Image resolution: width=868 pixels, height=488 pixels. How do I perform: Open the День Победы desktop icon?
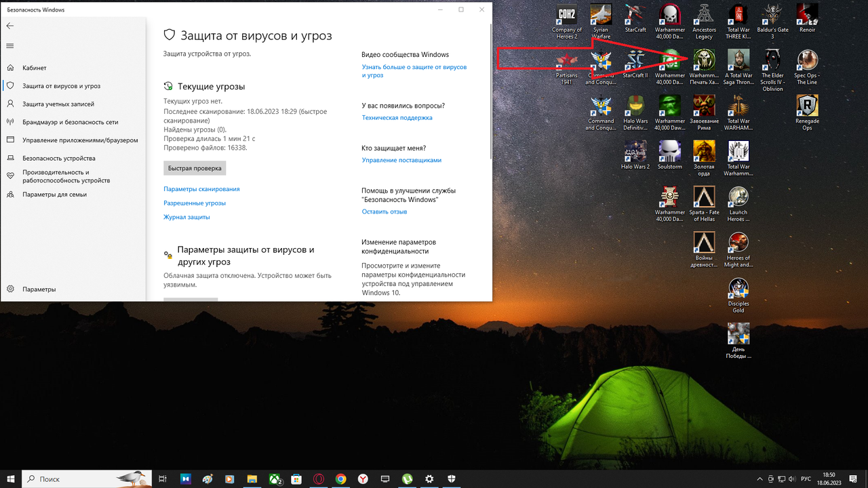pyautogui.click(x=738, y=340)
